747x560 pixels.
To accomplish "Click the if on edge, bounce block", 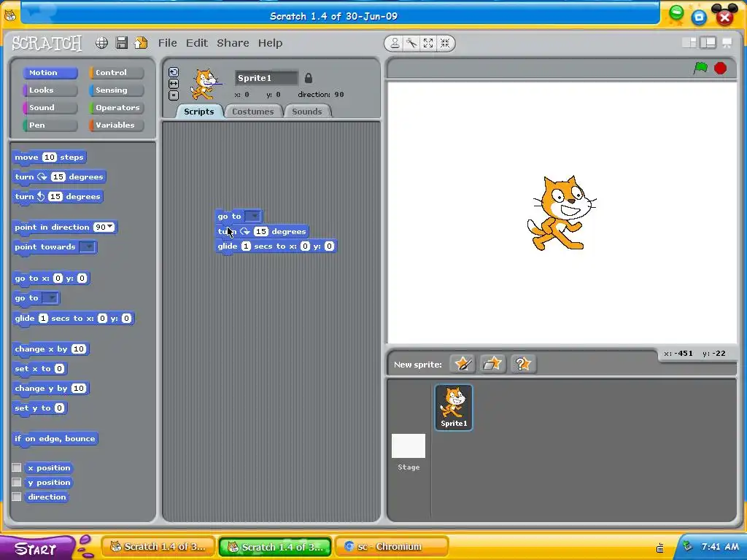I will pos(55,438).
